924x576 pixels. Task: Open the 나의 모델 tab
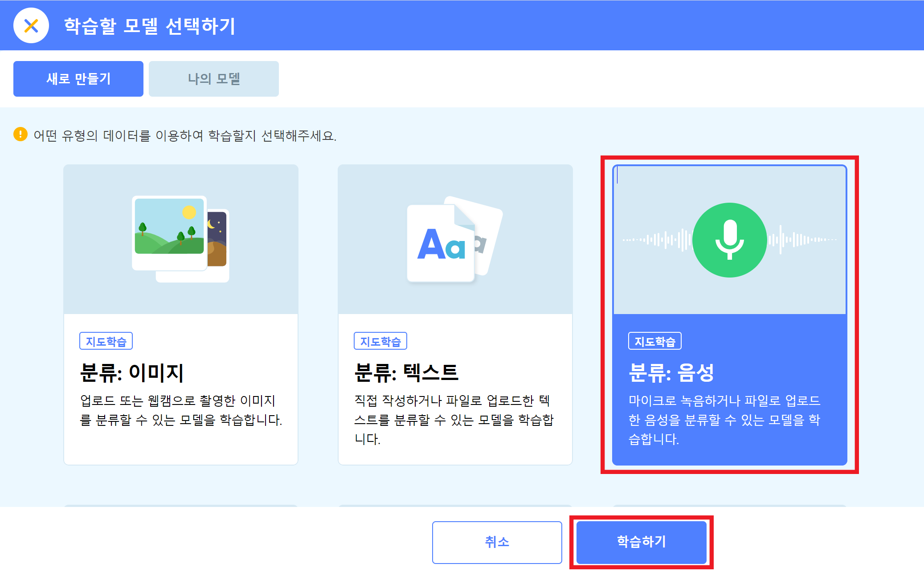tap(214, 79)
